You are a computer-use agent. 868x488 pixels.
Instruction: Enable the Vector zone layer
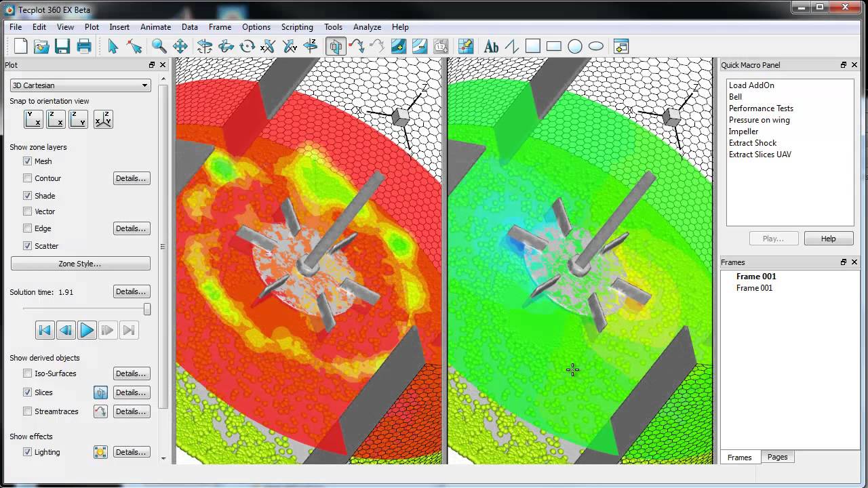[x=27, y=211]
